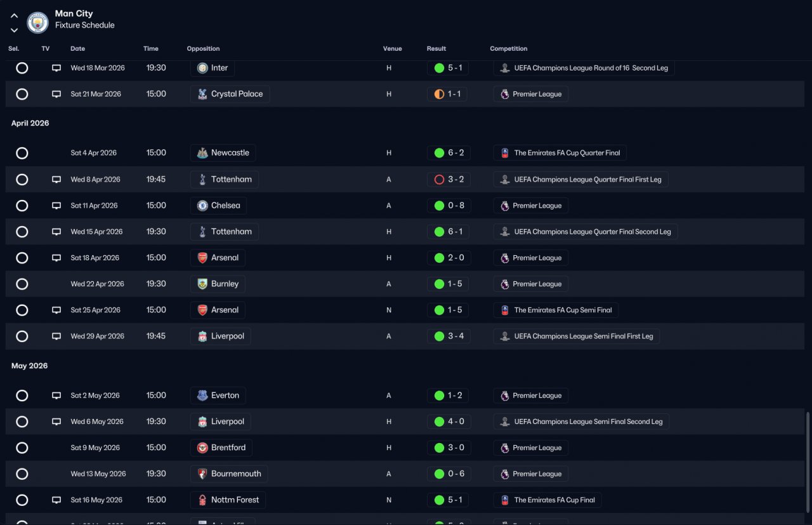812x525 pixels.
Task: Select the Nottm Forest fixture radio button
Action: [22, 500]
